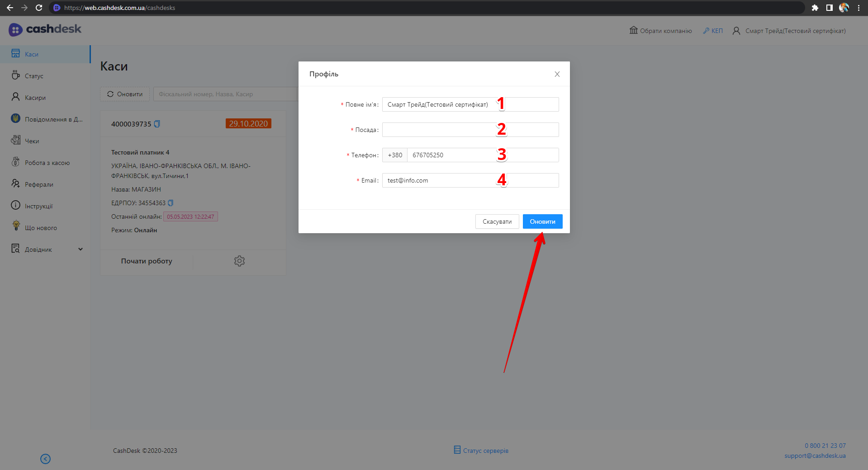868x470 pixels.
Task: Click the Касири person icon
Action: [16, 97]
